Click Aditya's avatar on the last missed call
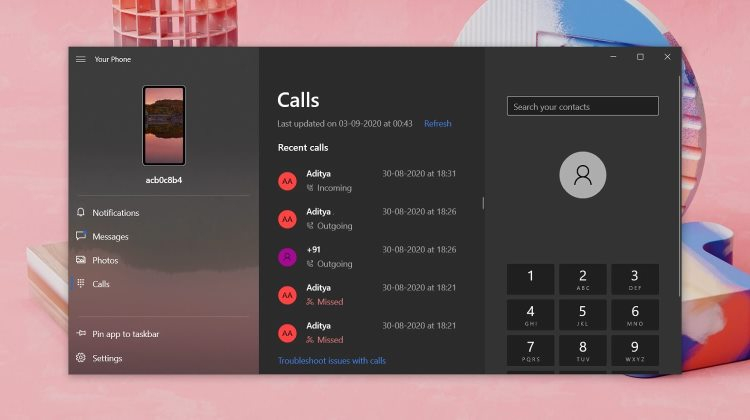The height and width of the screenshot is (420, 750). [x=287, y=333]
